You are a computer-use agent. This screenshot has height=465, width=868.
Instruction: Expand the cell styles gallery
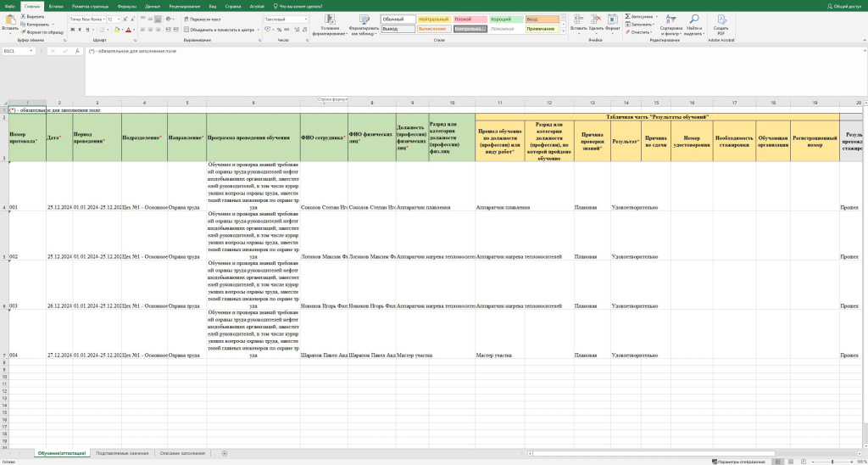point(564,31)
